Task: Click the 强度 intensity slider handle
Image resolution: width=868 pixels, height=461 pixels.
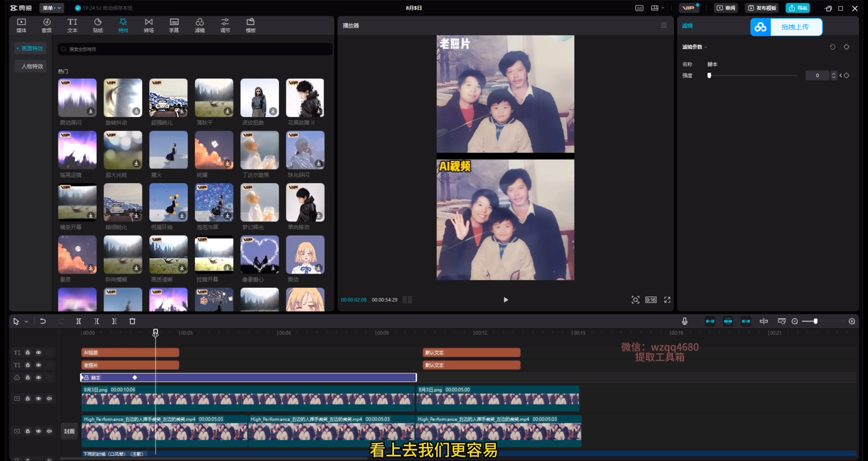Action: coord(709,75)
